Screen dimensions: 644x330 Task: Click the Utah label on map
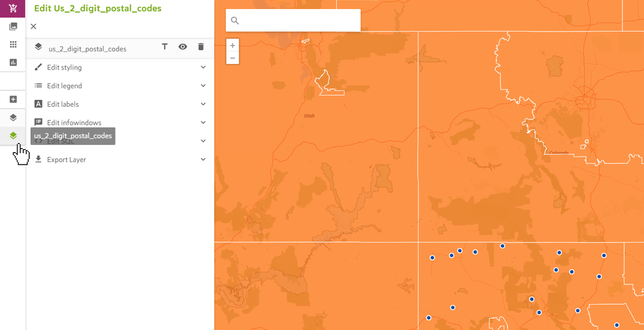coord(309,116)
